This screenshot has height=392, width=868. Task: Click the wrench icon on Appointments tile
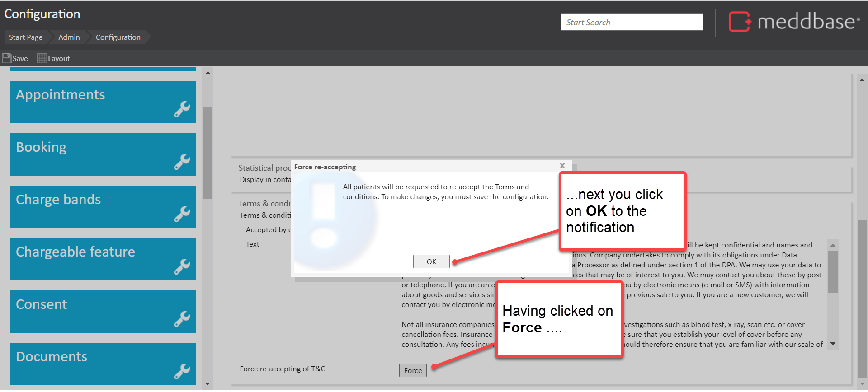point(182,109)
